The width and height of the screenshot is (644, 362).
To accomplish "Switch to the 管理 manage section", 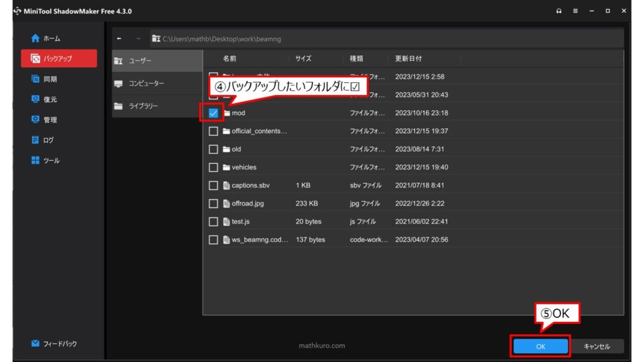I will [44, 120].
